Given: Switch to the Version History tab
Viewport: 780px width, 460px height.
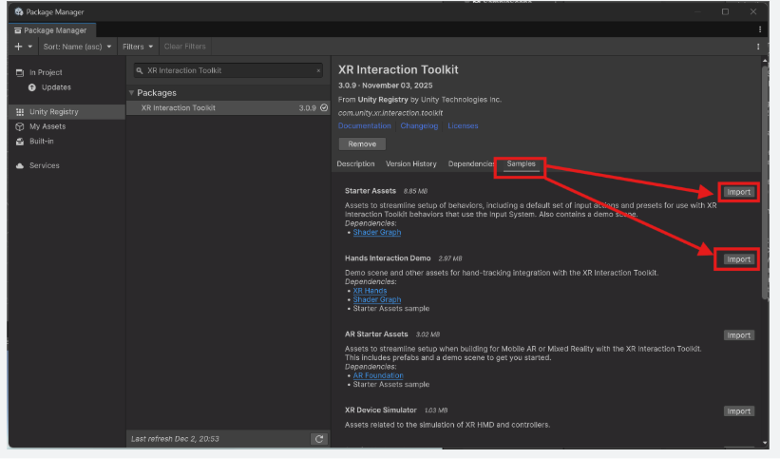Looking at the screenshot, I should tap(411, 164).
